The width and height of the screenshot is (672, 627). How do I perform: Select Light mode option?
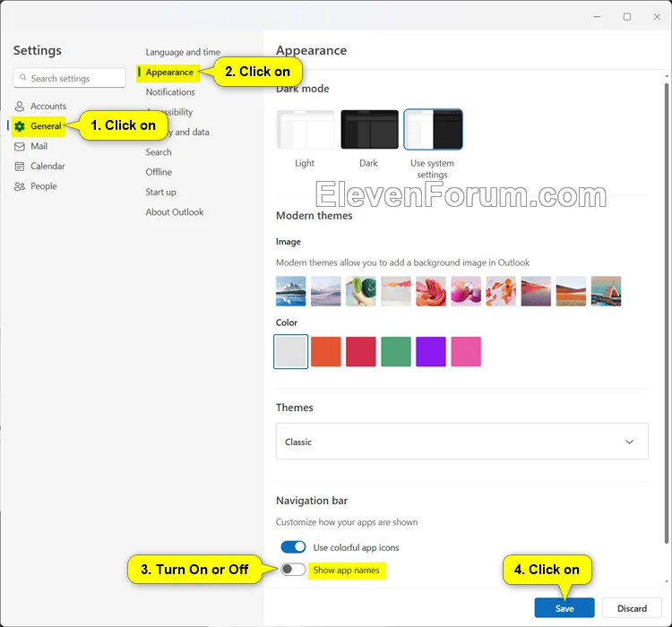coord(306,129)
